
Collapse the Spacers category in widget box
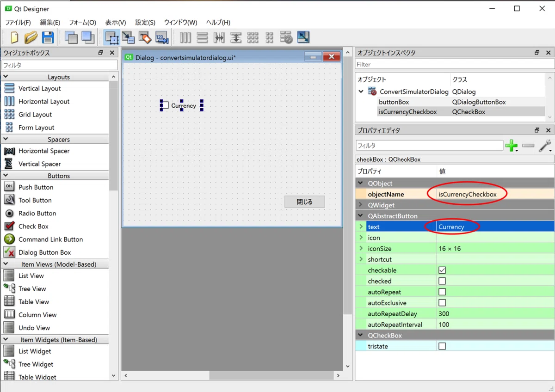(6, 139)
